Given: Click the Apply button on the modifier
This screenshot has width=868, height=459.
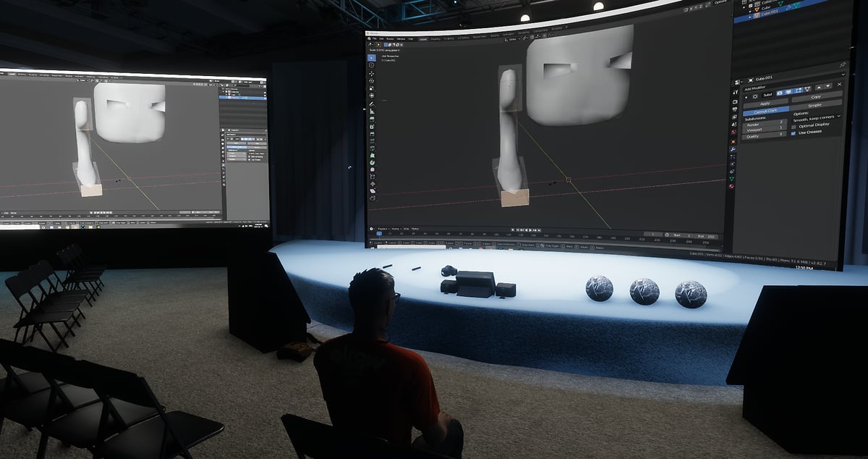Looking at the screenshot, I should pyautogui.click(x=765, y=103).
